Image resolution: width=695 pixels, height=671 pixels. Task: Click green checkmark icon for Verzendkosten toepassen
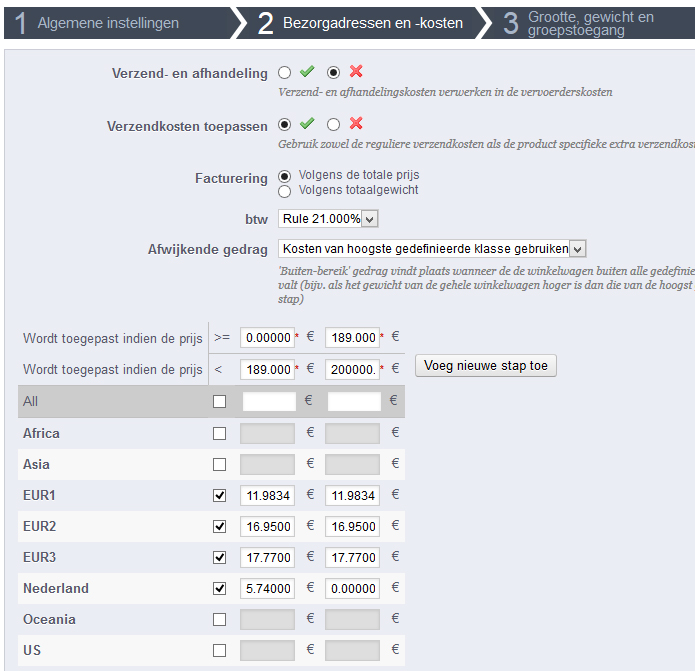(x=307, y=123)
